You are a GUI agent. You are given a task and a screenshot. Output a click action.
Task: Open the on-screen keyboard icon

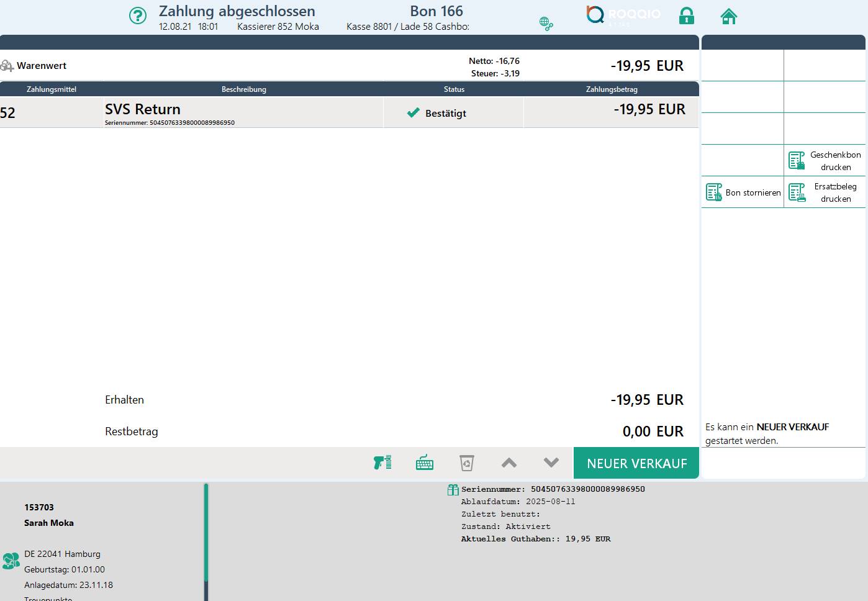coord(425,463)
